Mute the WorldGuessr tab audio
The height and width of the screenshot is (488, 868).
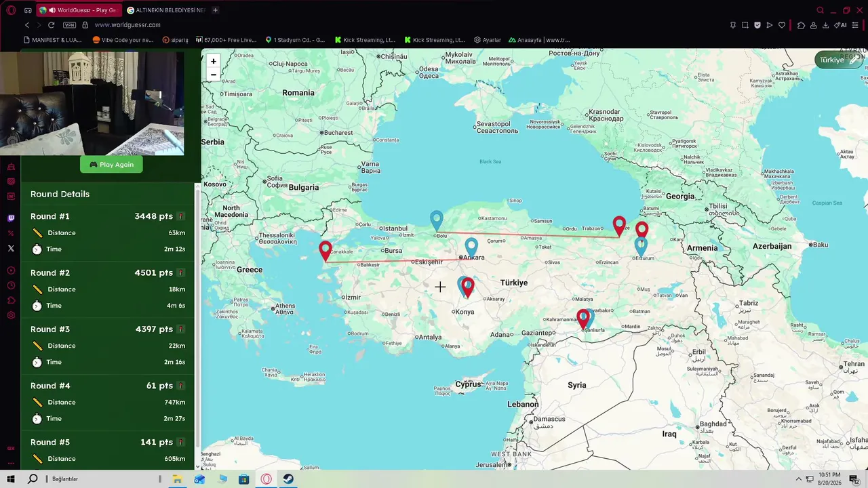[x=52, y=10]
